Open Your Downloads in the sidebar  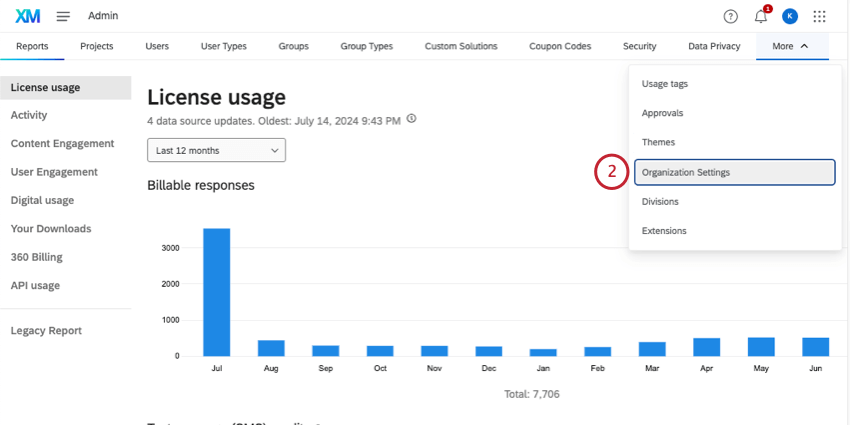click(x=51, y=229)
